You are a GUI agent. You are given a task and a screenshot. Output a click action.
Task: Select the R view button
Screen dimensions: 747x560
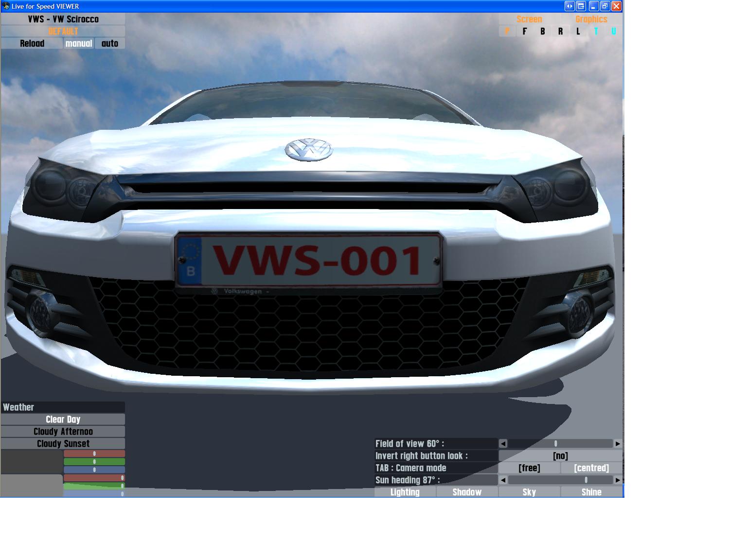(x=561, y=31)
